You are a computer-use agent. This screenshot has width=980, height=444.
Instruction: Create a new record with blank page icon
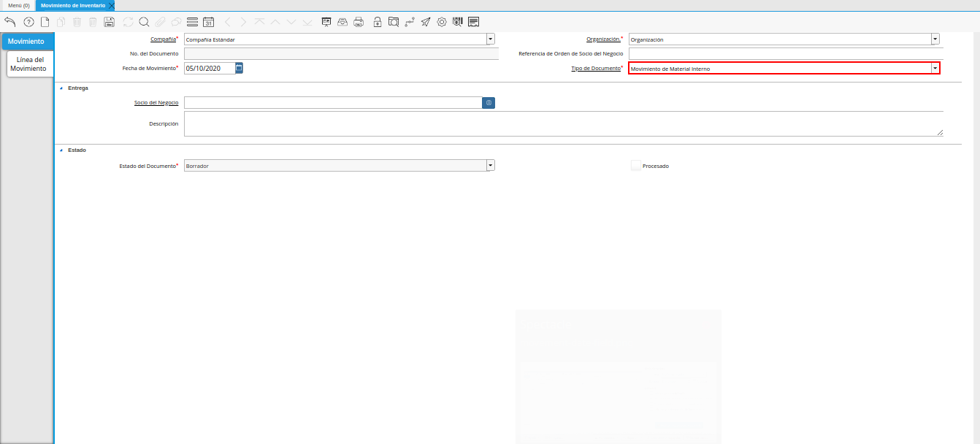[45, 22]
